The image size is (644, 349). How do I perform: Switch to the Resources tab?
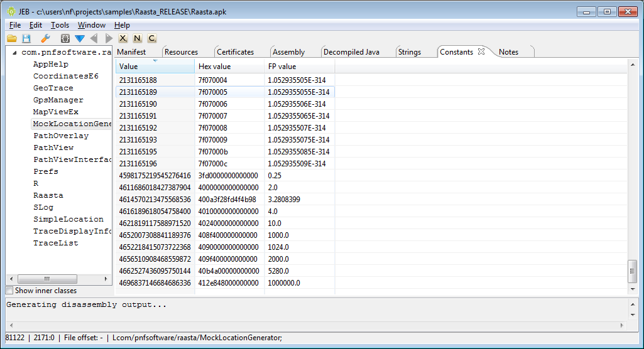pyautogui.click(x=181, y=52)
